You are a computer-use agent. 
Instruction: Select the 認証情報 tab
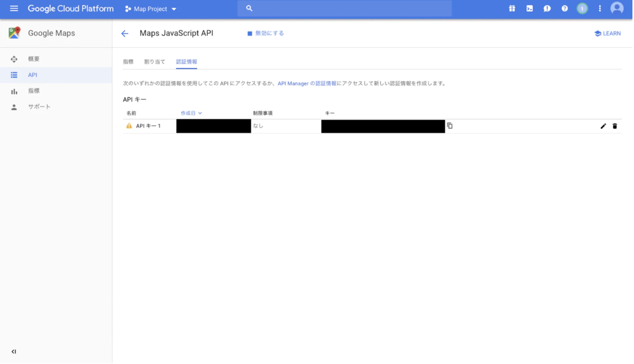pyautogui.click(x=187, y=62)
